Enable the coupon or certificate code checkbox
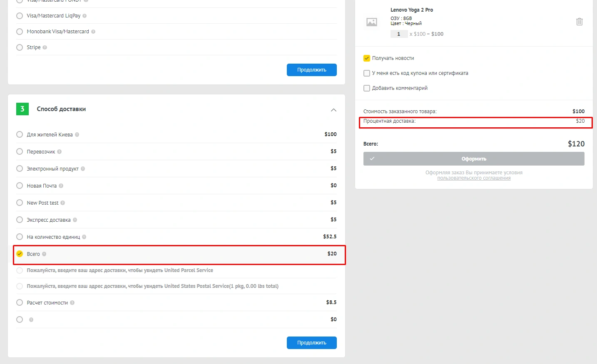This screenshot has width=597, height=364. [367, 73]
